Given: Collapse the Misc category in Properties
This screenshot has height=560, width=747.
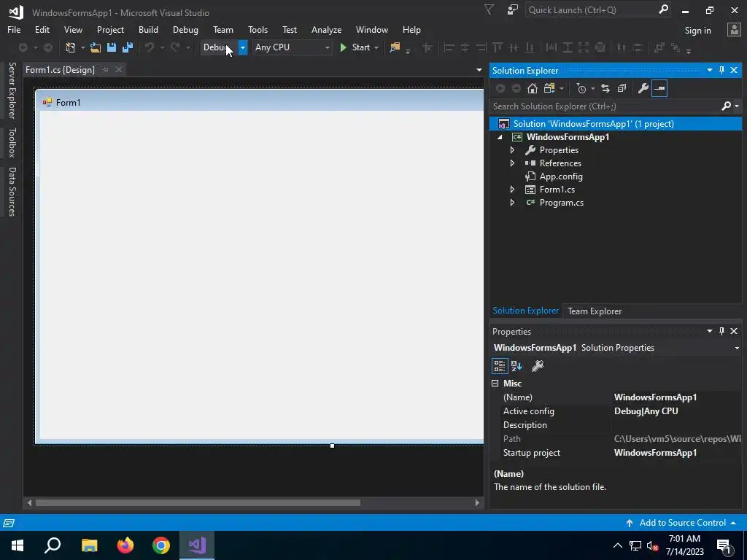Looking at the screenshot, I should pos(495,384).
